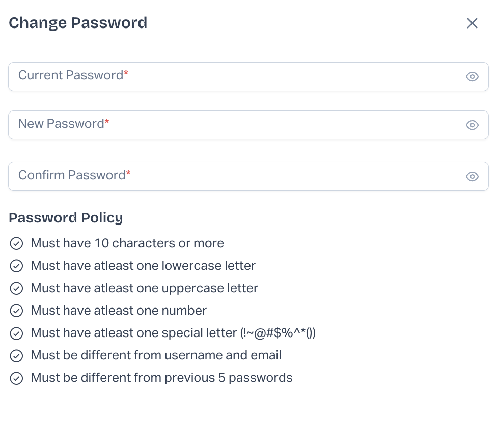Click the special letter rule check icon
This screenshot has width=499, height=448.
pyautogui.click(x=17, y=333)
